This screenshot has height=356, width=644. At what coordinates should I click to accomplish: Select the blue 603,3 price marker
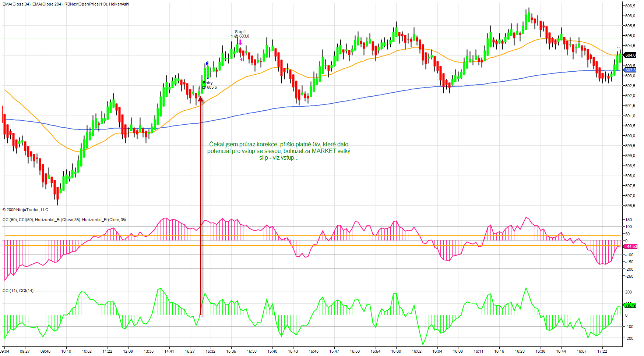click(x=630, y=70)
